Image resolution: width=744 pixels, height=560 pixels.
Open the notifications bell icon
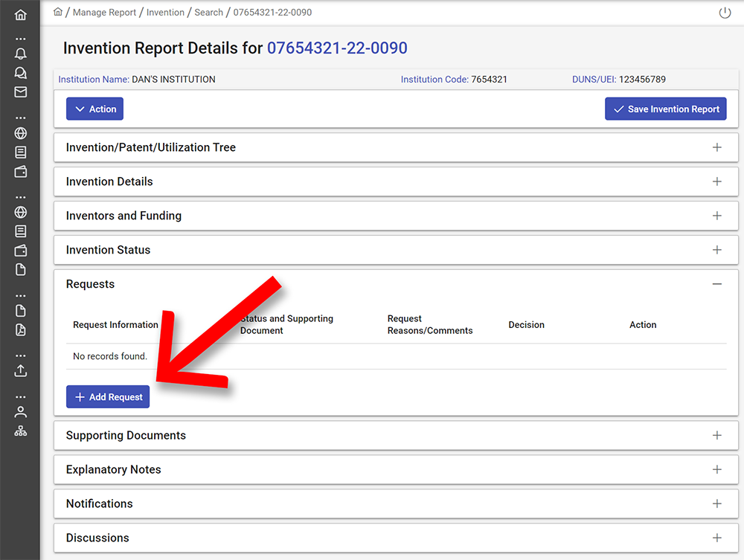20,54
